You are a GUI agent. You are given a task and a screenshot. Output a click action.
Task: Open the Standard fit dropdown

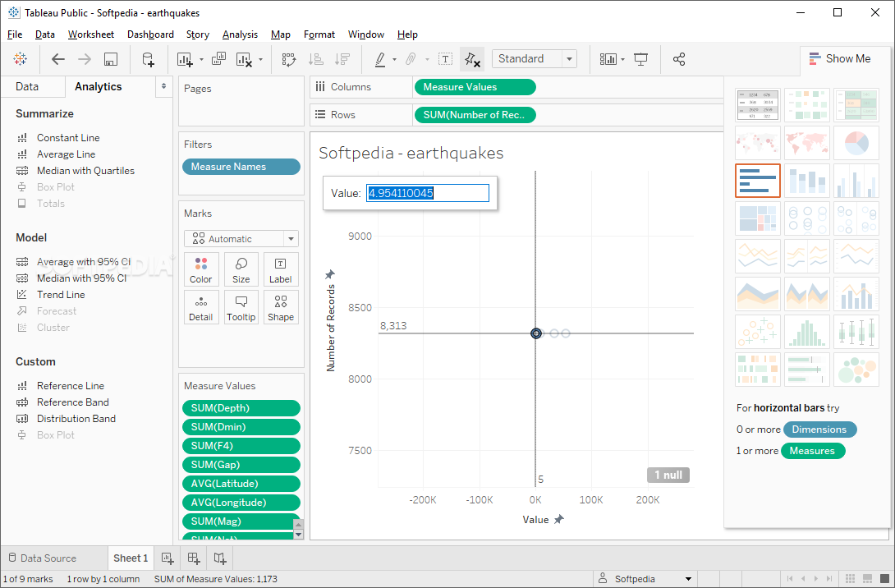(535, 59)
